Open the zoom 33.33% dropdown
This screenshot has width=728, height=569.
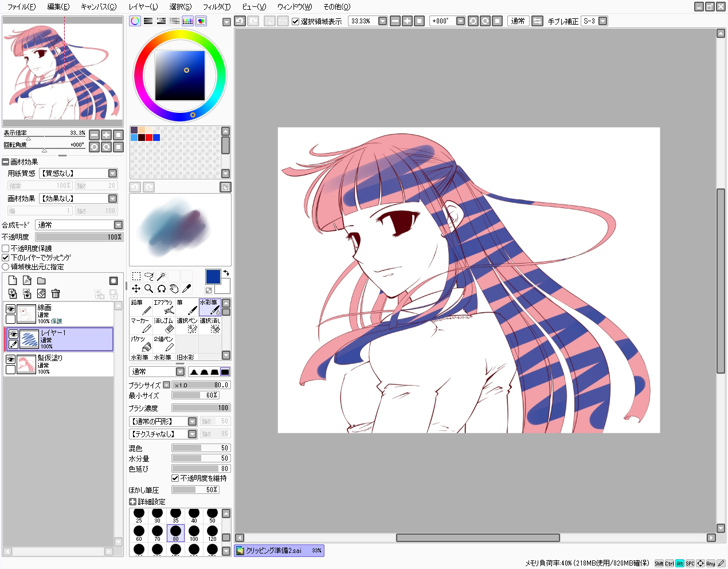382,21
